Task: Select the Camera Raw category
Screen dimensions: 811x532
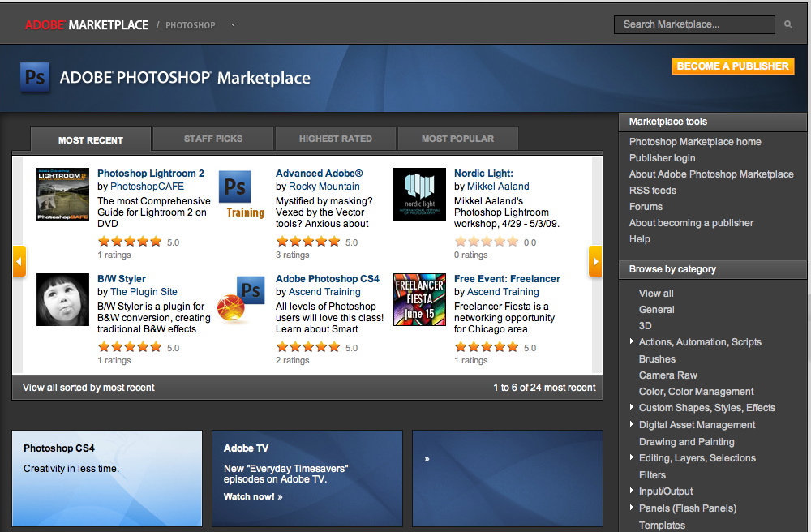Action: 667,375
